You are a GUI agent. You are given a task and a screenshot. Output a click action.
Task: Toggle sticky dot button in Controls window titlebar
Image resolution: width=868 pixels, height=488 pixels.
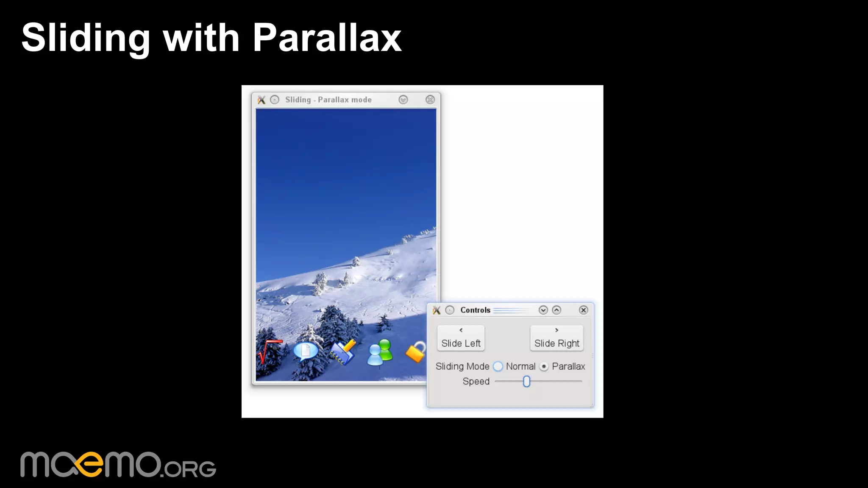pyautogui.click(x=450, y=310)
